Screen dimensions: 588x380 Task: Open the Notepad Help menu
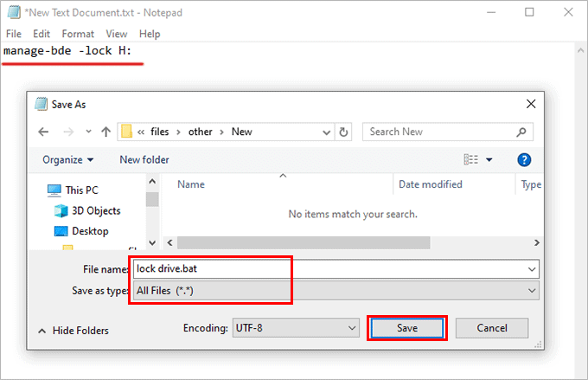pyautogui.click(x=150, y=34)
